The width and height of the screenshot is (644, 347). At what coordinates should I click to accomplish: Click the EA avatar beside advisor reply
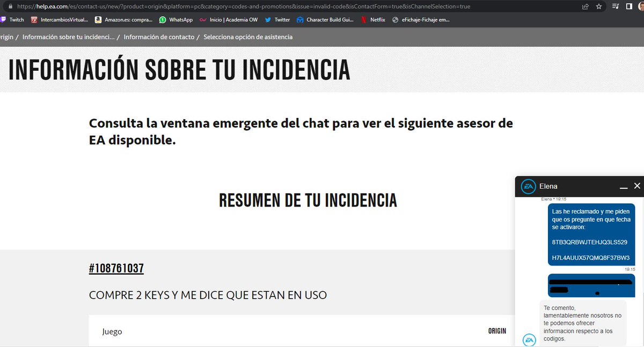pos(529,340)
